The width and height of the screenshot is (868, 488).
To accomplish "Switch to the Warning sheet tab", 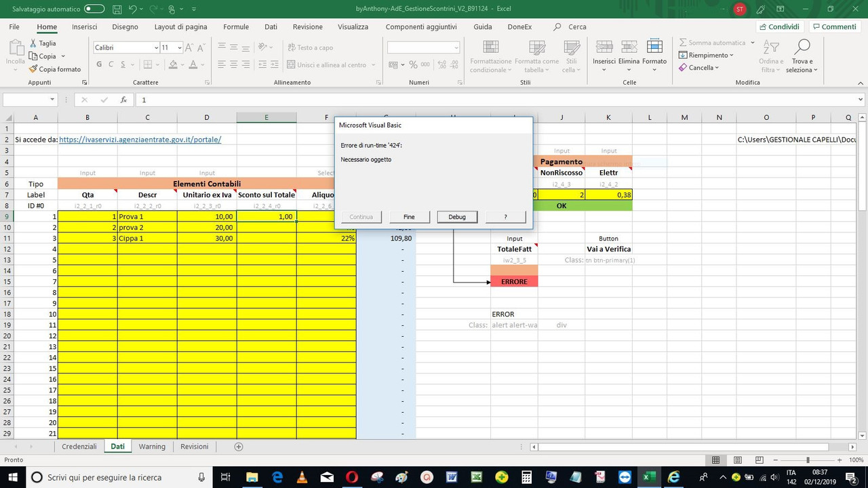I will pyautogui.click(x=152, y=446).
